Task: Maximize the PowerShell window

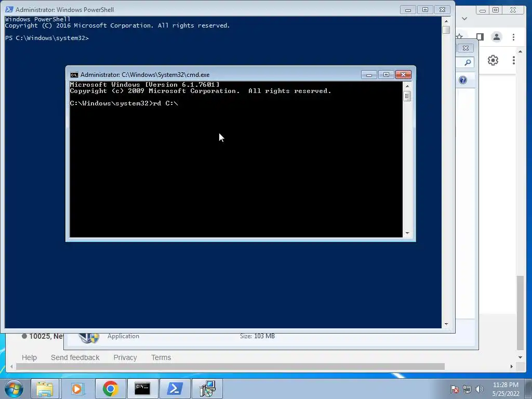Action: [x=425, y=10]
